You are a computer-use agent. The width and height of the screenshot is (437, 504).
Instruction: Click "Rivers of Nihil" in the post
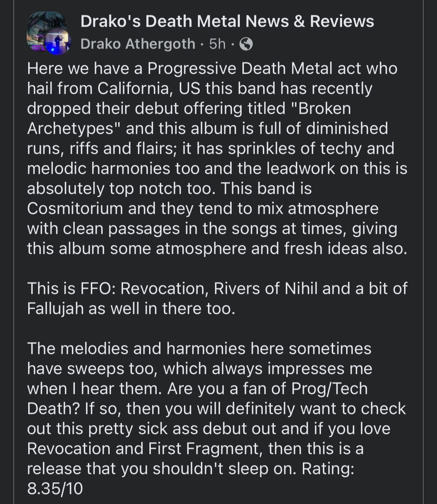pyautogui.click(x=265, y=289)
